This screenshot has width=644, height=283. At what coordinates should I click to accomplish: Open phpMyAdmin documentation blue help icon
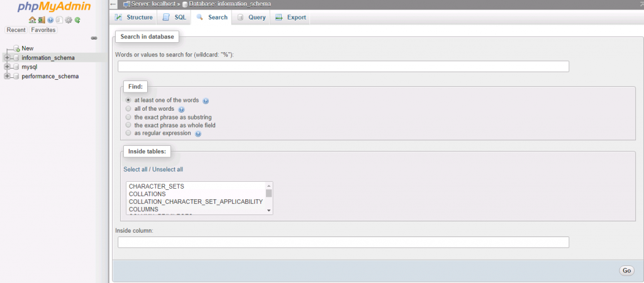50,19
